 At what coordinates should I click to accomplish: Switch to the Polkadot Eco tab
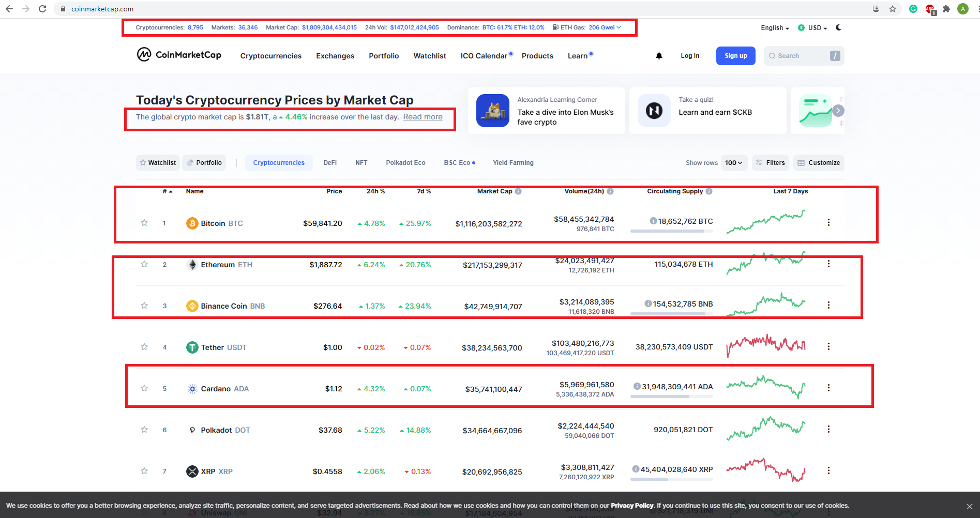pyautogui.click(x=405, y=163)
